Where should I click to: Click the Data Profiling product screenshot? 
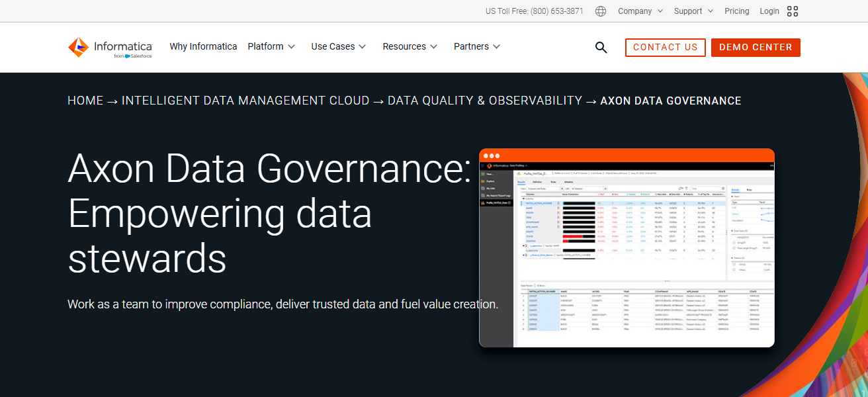point(627,248)
